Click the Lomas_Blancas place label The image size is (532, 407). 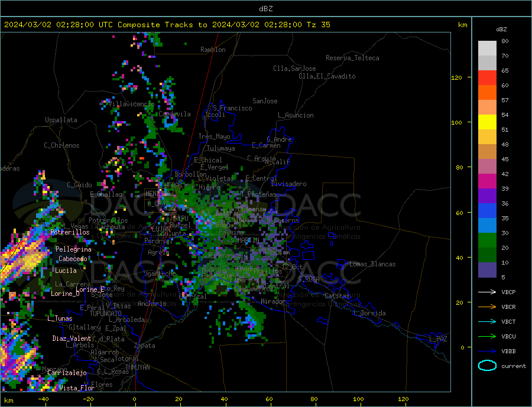[x=372, y=264]
